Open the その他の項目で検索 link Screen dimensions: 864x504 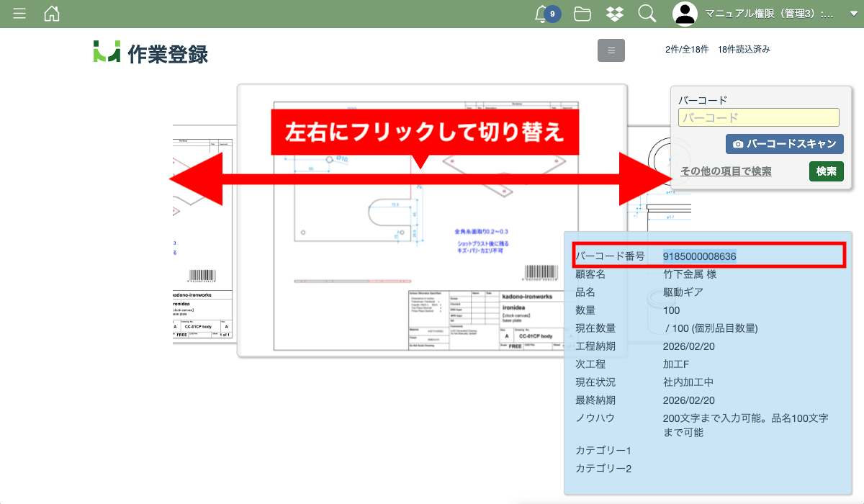click(x=726, y=171)
